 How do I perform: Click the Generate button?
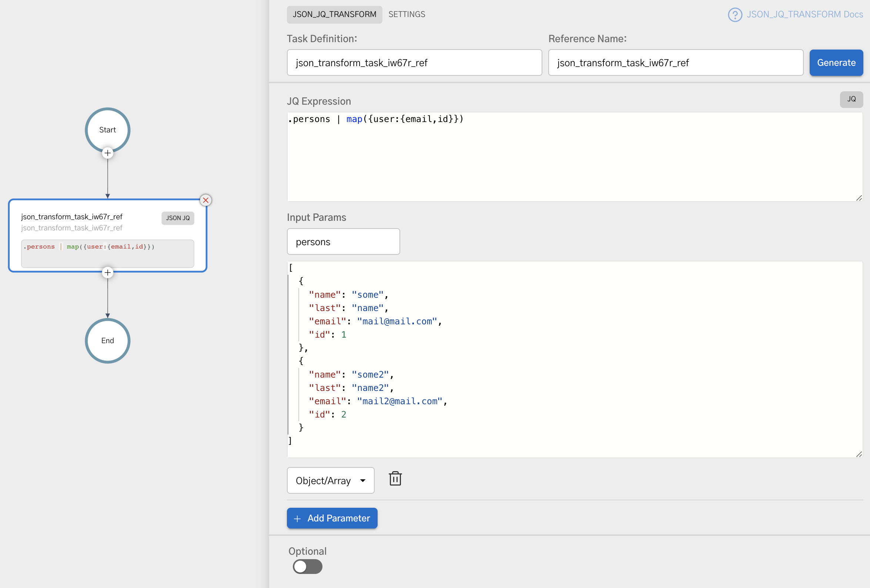click(836, 62)
